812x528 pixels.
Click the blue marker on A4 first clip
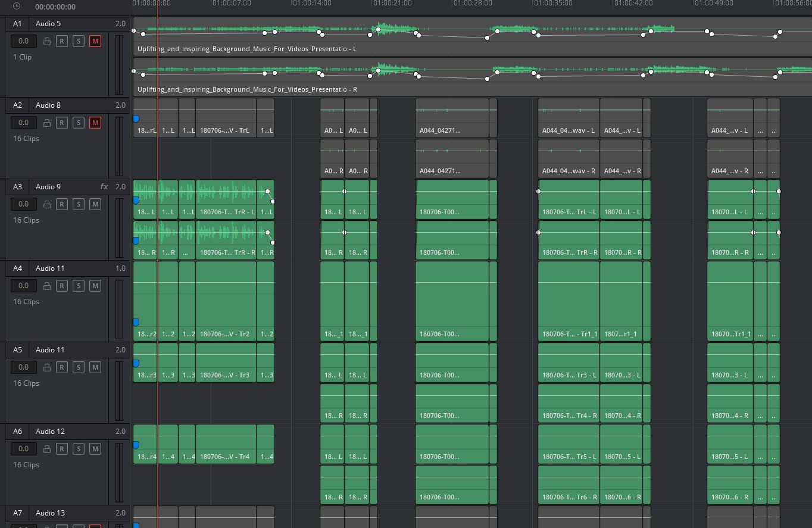(136, 322)
